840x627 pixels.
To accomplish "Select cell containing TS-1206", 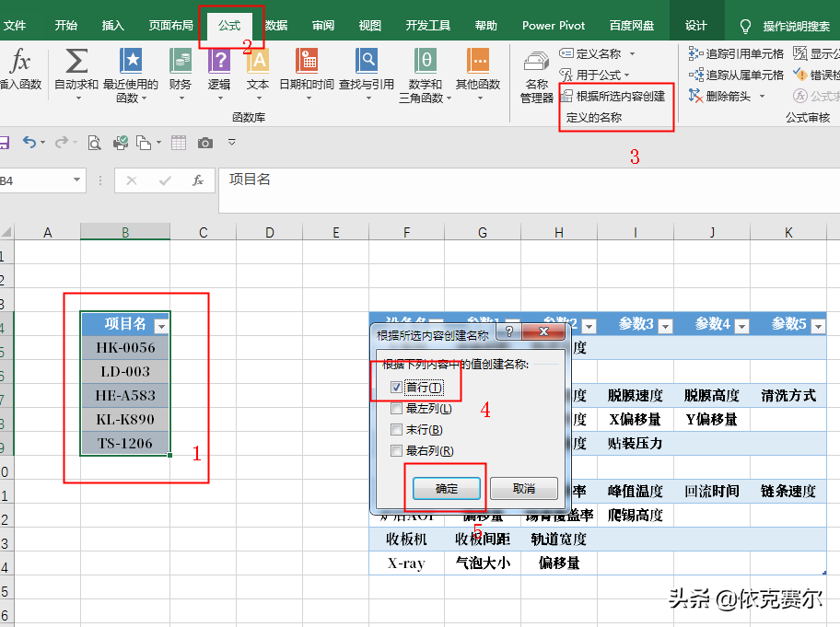I will point(125,444).
